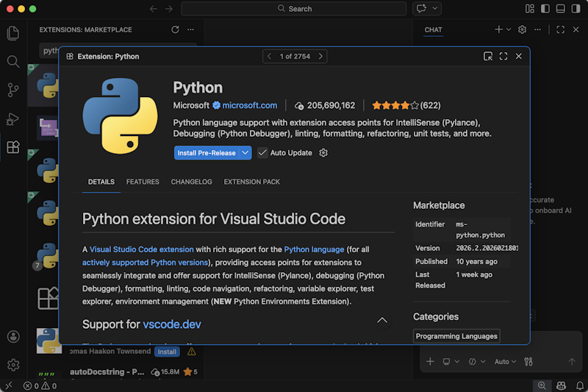Switch to DETAILS tab

pos(101,182)
